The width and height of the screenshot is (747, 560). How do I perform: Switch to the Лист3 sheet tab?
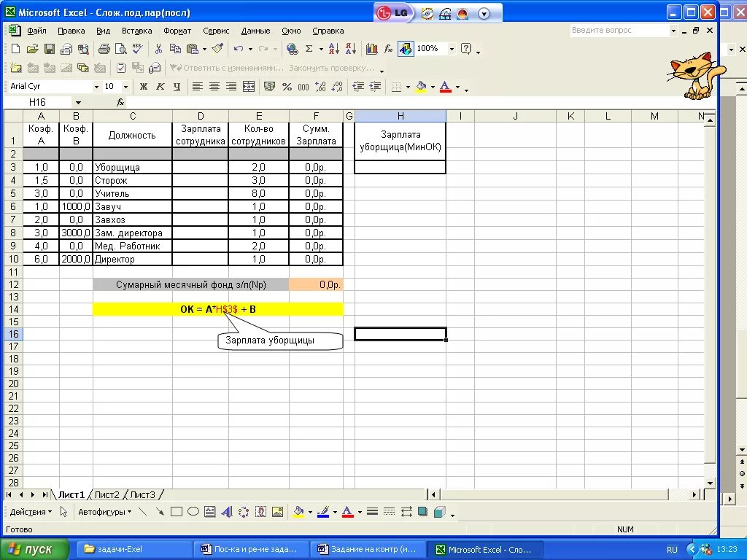click(x=142, y=495)
